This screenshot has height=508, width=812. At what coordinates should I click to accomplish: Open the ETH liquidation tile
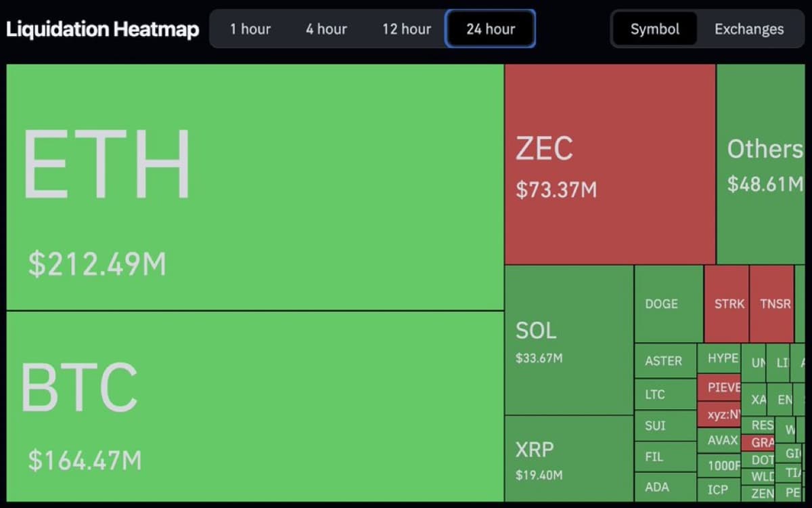tap(254, 183)
